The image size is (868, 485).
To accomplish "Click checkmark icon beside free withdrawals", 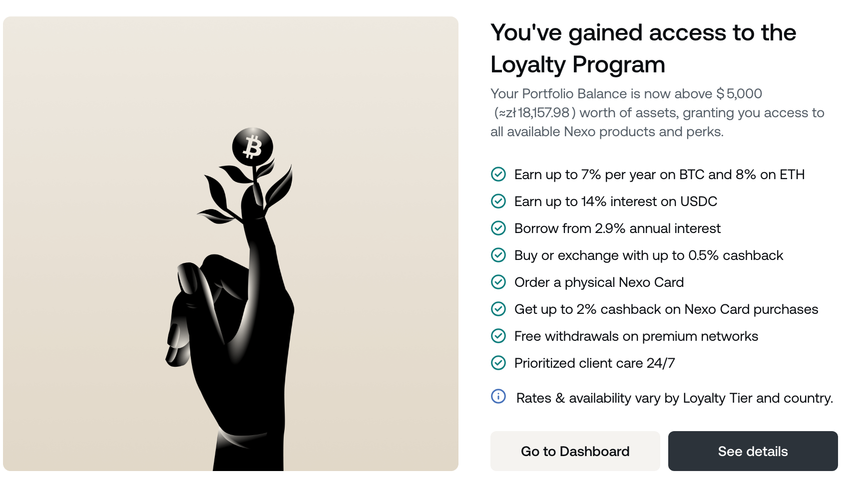I will [498, 336].
